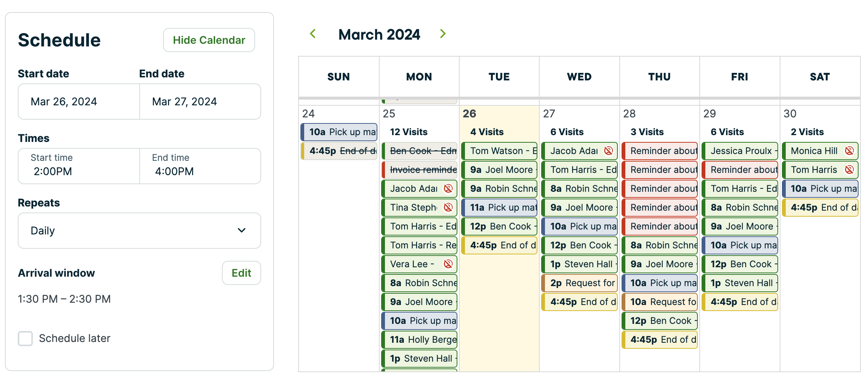Select Tuesday's 4:45p End of day event

click(499, 245)
